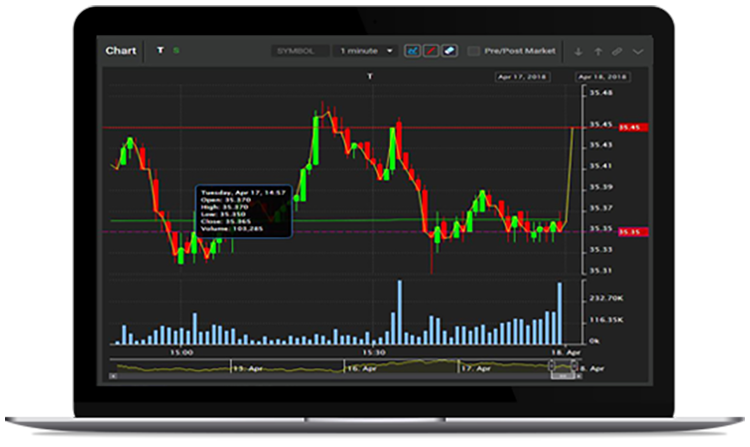Click the red 35.45 price level tag
The image size is (750, 447).
pos(629,127)
